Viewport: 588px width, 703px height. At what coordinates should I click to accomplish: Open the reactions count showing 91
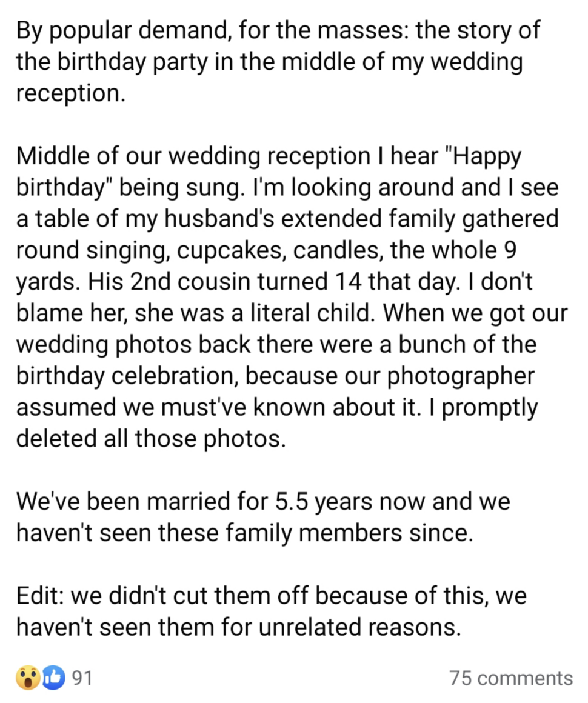click(82, 678)
